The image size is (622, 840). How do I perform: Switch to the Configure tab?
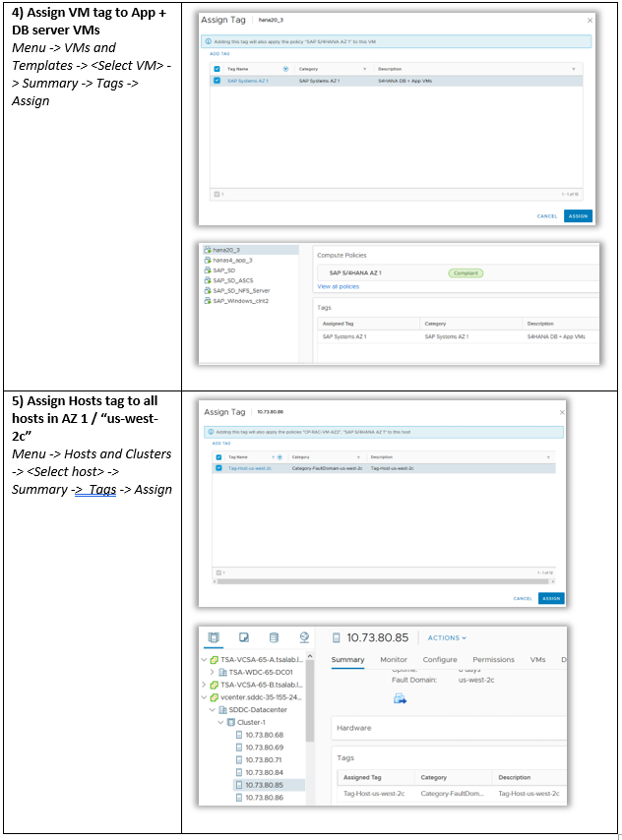(x=440, y=659)
